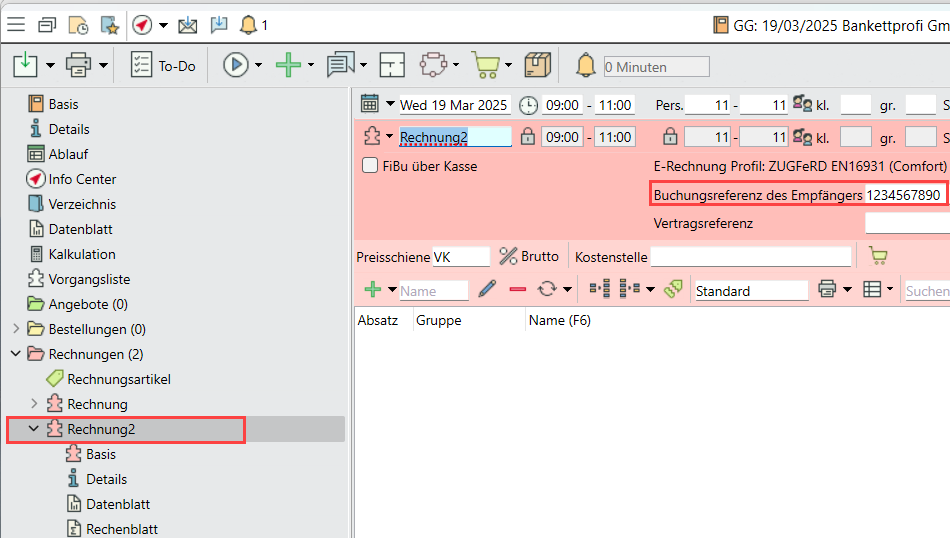Click the green plus add icon in main toolbar
Screen dimensions: 950x538
point(288,66)
